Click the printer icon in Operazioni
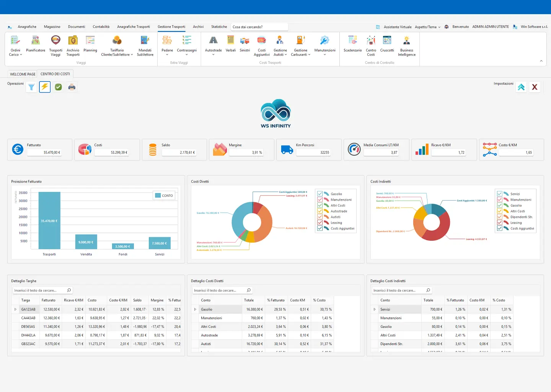This screenshot has height=392, width=551. [x=72, y=87]
